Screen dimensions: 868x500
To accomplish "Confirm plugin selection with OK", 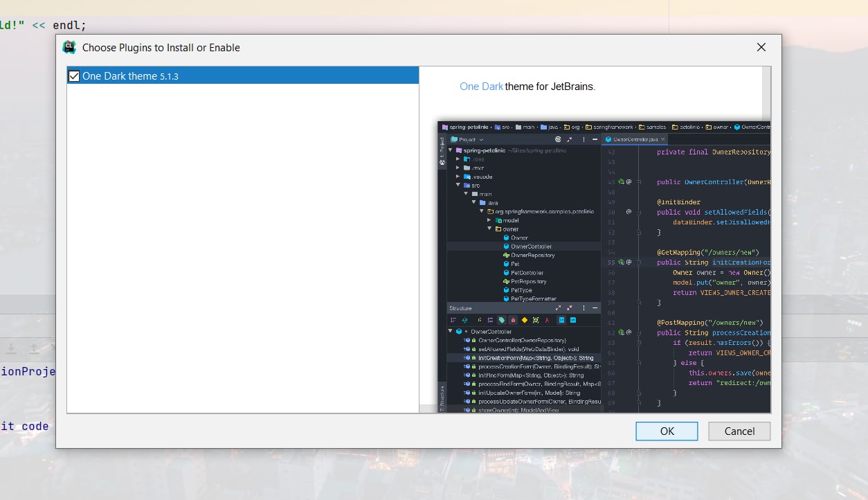I will [x=667, y=431].
